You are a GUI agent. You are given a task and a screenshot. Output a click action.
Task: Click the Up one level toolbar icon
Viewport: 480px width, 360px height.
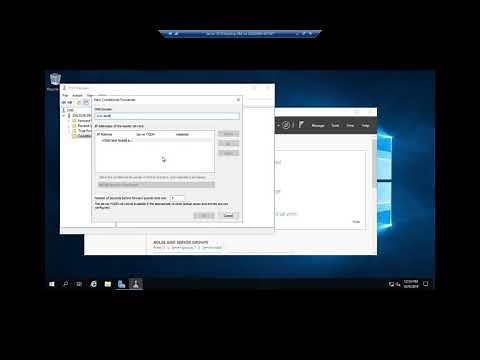coord(79,102)
